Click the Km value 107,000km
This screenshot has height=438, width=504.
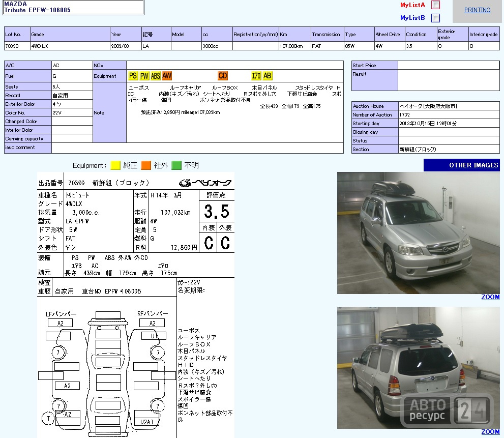tap(291, 46)
